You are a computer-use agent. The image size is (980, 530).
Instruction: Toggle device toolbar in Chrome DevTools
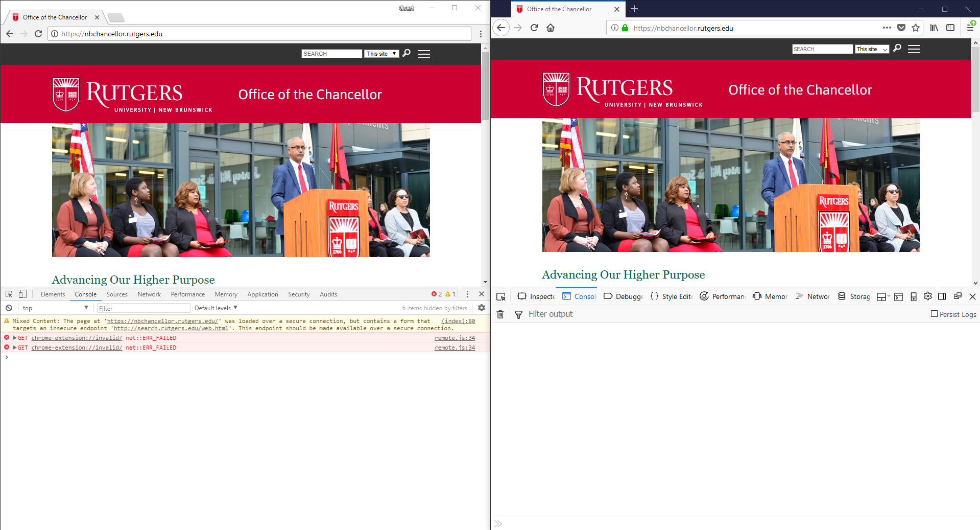pyautogui.click(x=22, y=294)
